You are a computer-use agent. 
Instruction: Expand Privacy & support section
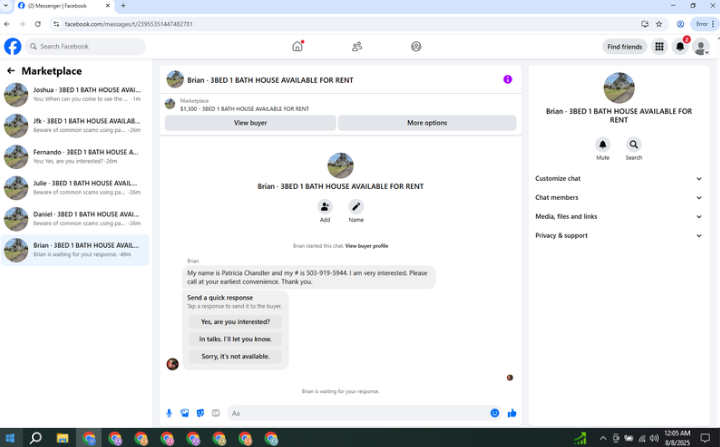click(x=619, y=235)
